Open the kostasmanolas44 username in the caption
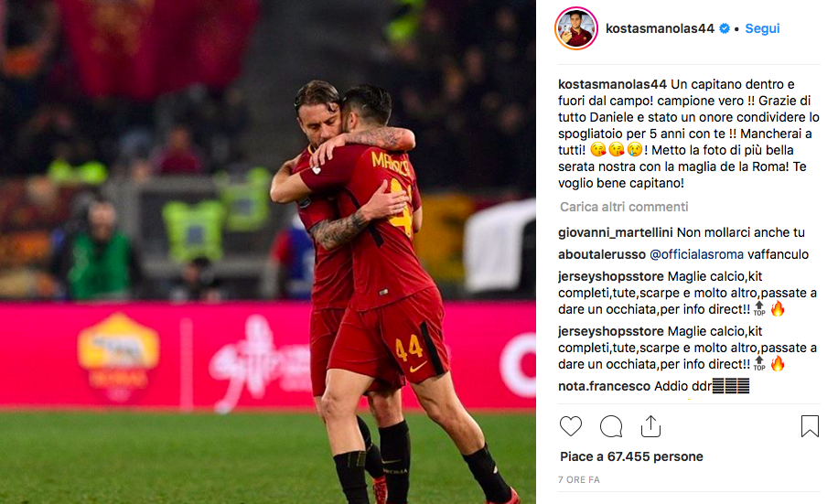This screenshot has height=504, width=838. 612,84
